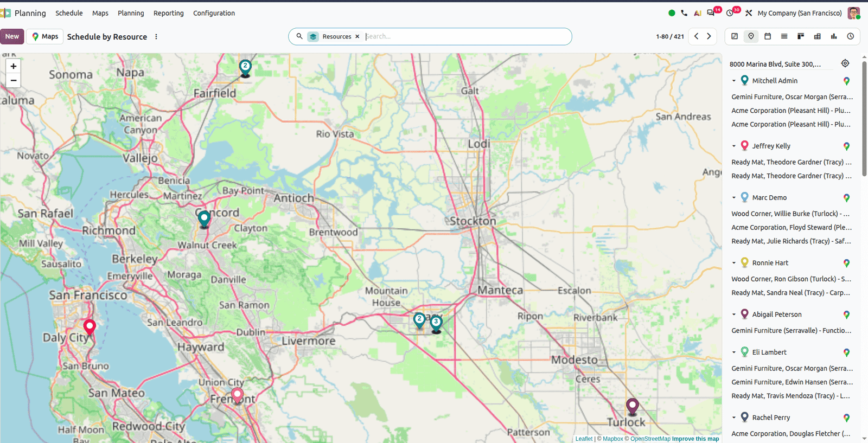The width and height of the screenshot is (868, 443).
Task: Collapse the Eli Lambert group
Action: pos(734,352)
